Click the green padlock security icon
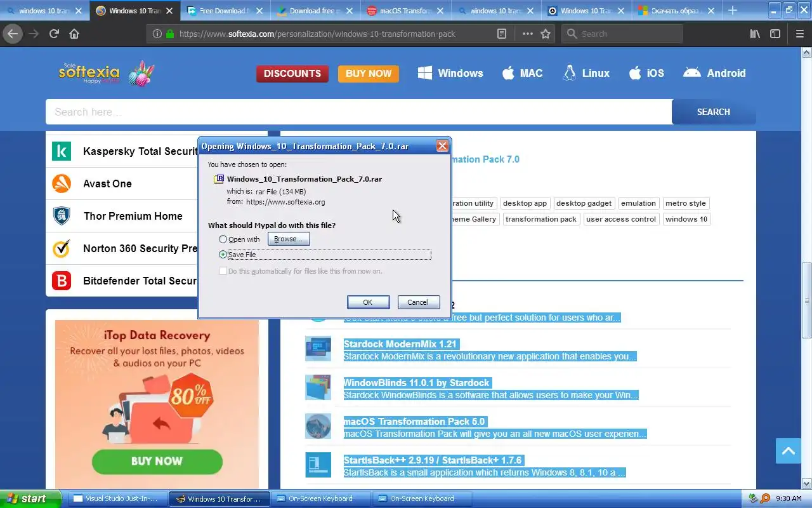This screenshot has width=812, height=508. click(170, 34)
